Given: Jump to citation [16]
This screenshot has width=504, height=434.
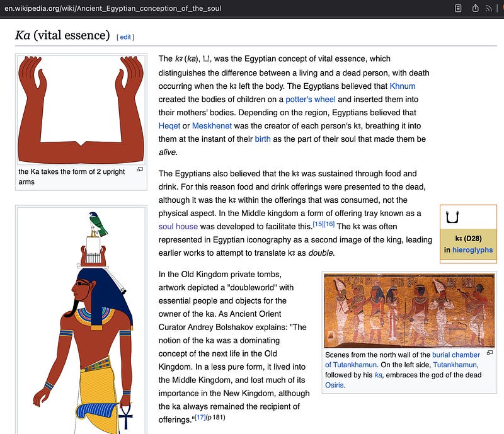Looking at the screenshot, I should pos(329,224).
